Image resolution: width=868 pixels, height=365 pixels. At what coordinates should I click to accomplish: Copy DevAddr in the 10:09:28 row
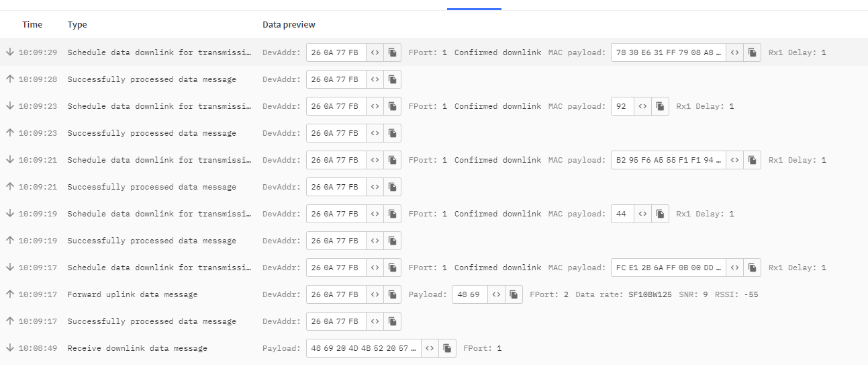coord(393,79)
